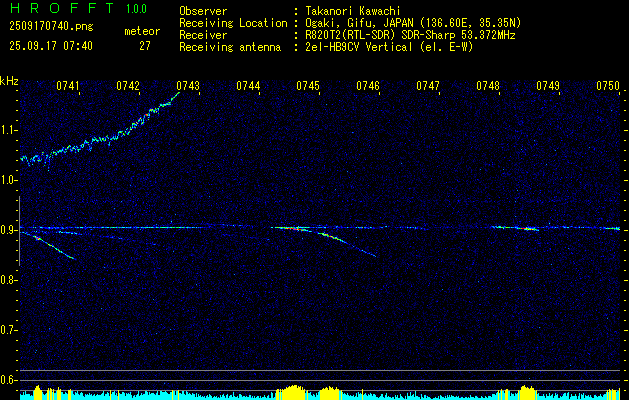
Task: Click the 0.7 kHz axis label
Action: point(7,330)
